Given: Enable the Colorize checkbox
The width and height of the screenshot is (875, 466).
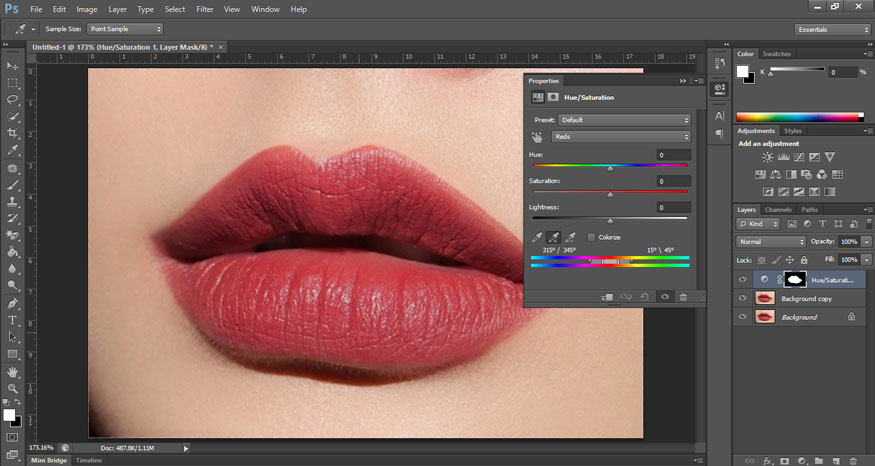Looking at the screenshot, I should [591, 237].
